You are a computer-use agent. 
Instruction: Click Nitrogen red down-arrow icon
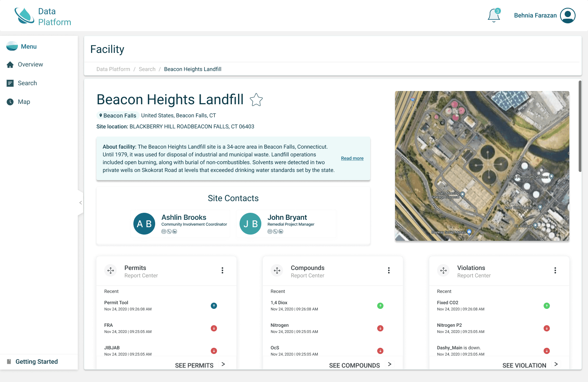[380, 328]
